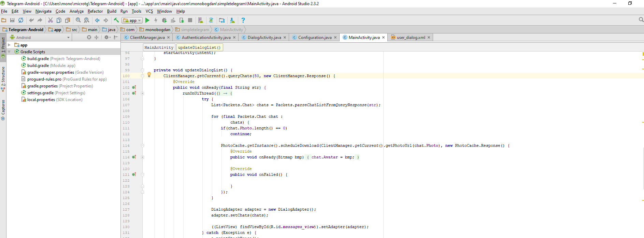The height and width of the screenshot is (238, 644).
Task: Click the blue Help question mark icon
Action: tap(243, 20)
